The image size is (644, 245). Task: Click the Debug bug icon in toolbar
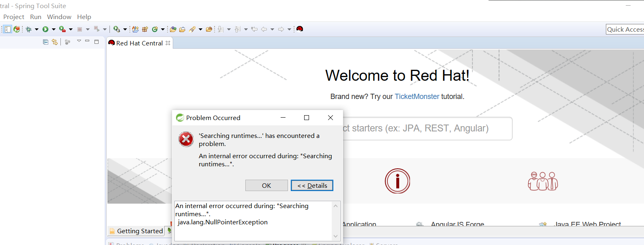click(x=28, y=29)
